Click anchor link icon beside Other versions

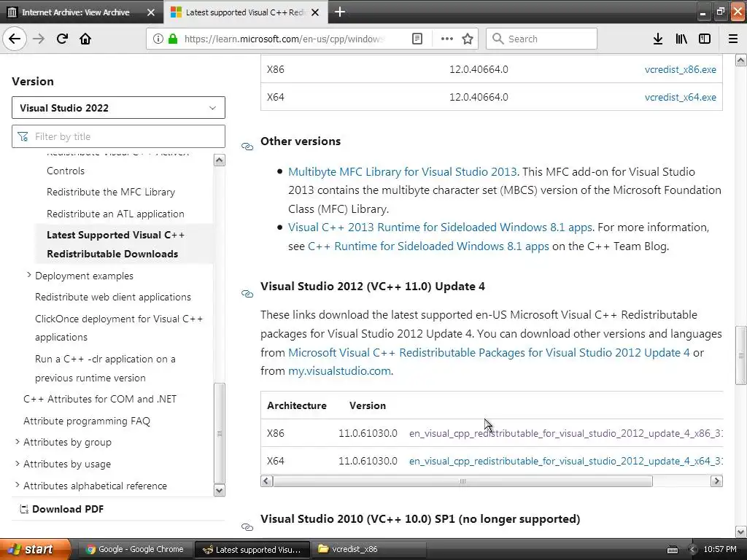[x=247, y=146]
